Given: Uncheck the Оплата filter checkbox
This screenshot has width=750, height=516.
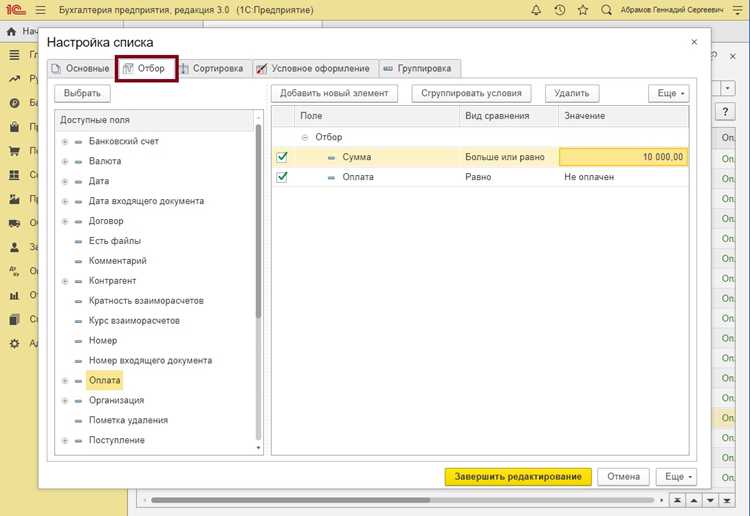Looking at the screenshot, I should point(282,177).
